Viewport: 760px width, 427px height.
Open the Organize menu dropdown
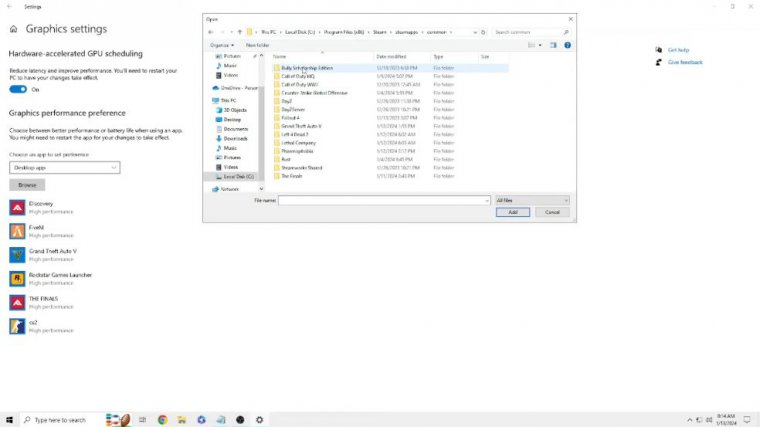pos(222,45)
